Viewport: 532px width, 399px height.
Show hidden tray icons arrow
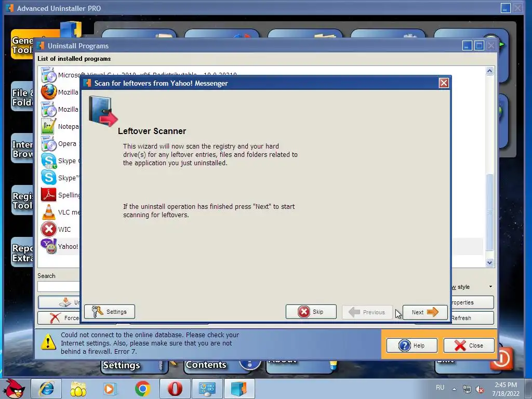coord(454,389)
